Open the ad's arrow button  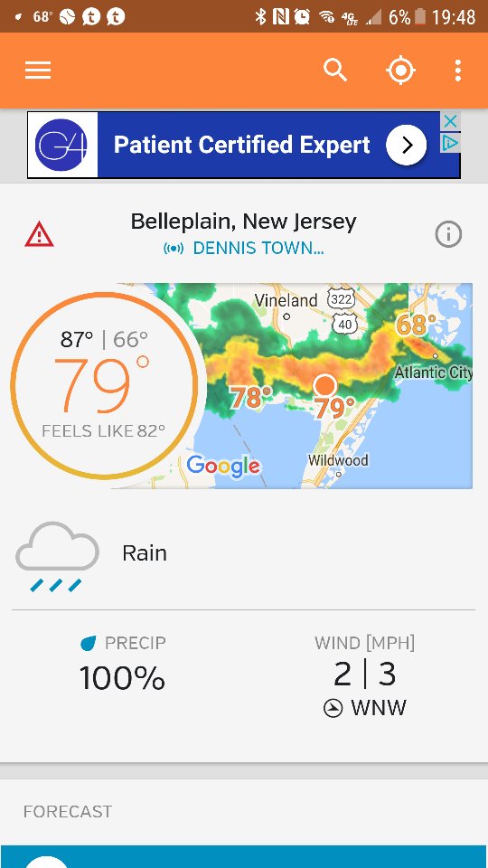coord(407,145)
